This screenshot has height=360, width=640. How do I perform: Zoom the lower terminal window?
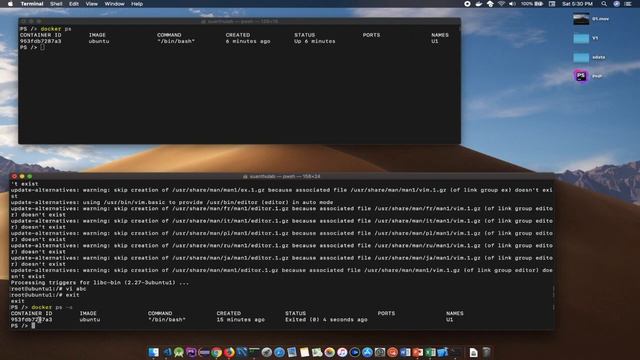29,176
